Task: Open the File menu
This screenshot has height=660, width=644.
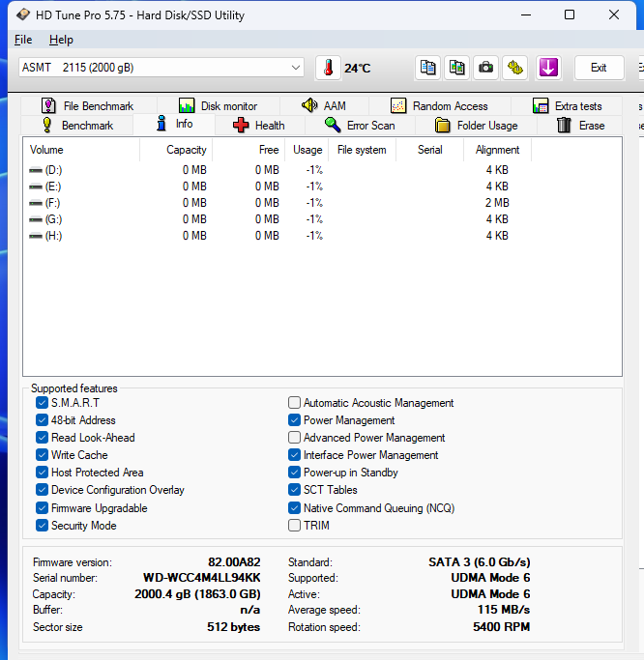Action: pos(23,40)
